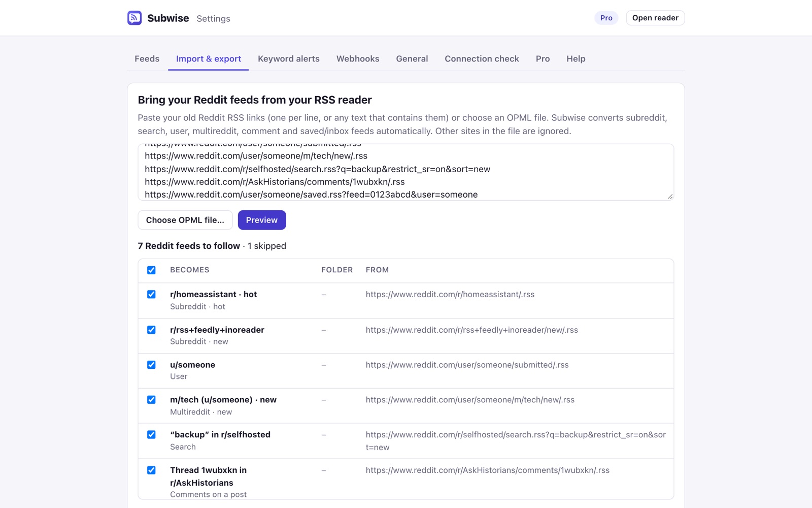Toggle the Thread 1wubxkn in r/AskHistorians checkbox

pyautogui.click(x=151, y=470)
